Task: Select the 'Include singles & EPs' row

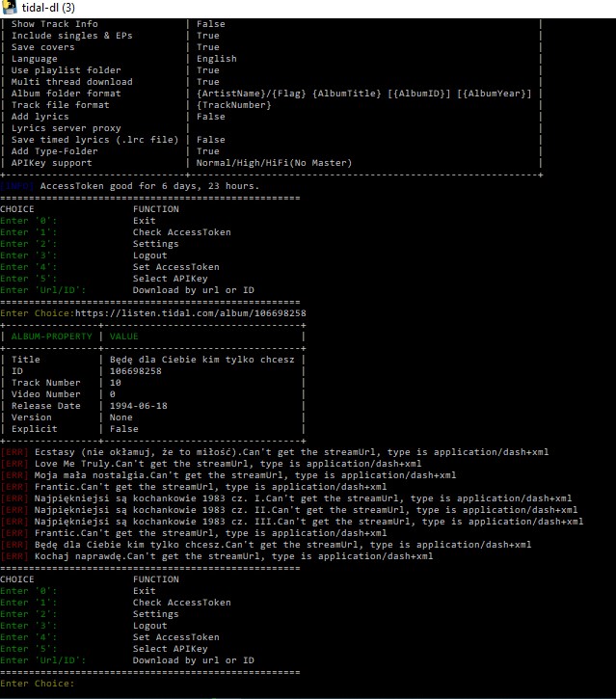Action: point(271,36)
